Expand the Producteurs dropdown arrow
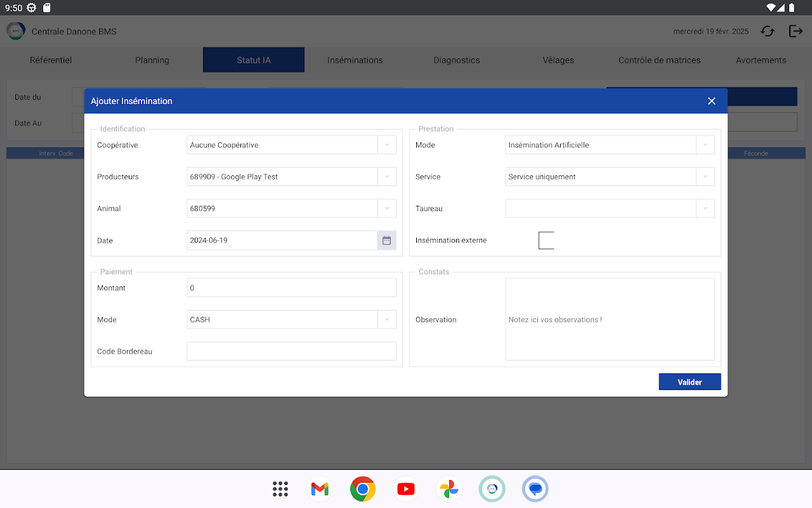 387,177
